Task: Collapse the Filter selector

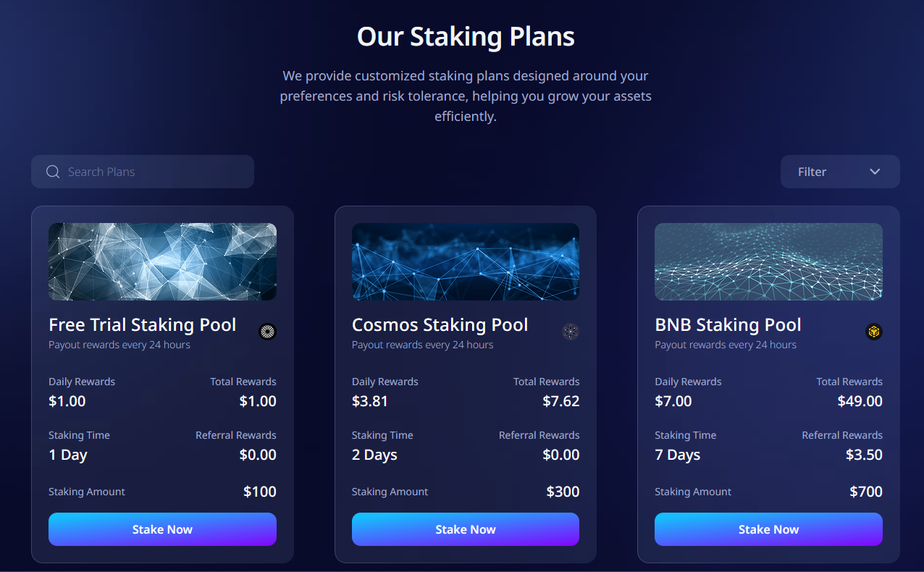Action: (840, 172)
